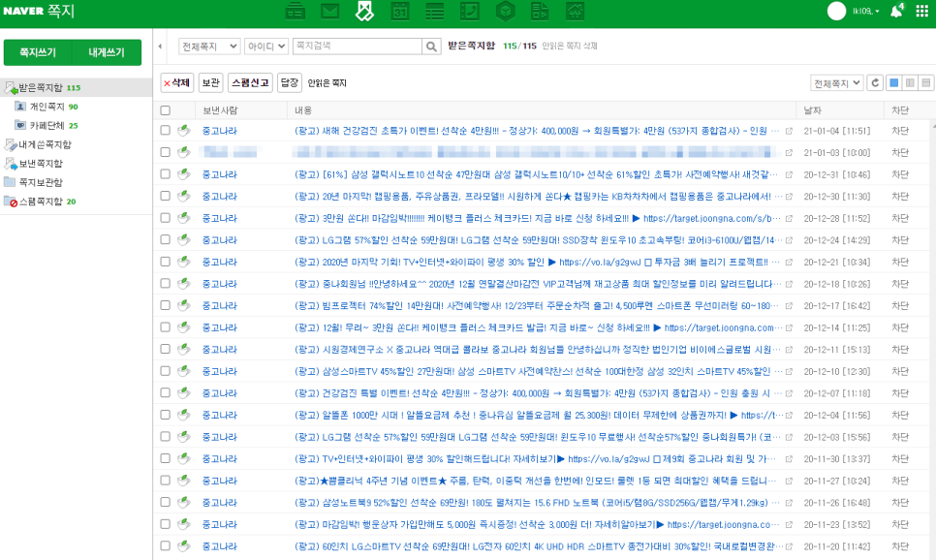
Task: Check the 20-12-04 [11:56] message checkbox
Action: 166,415
